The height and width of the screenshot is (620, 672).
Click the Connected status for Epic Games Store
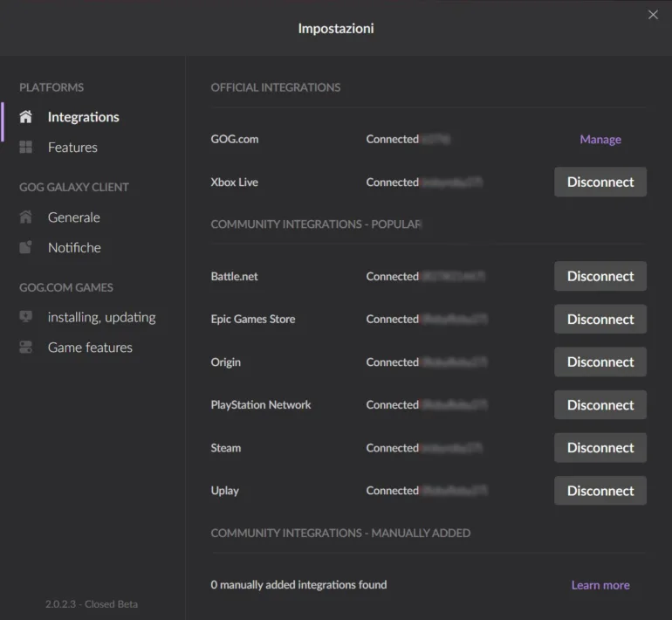pyautogui.click(x=392, y=319)
